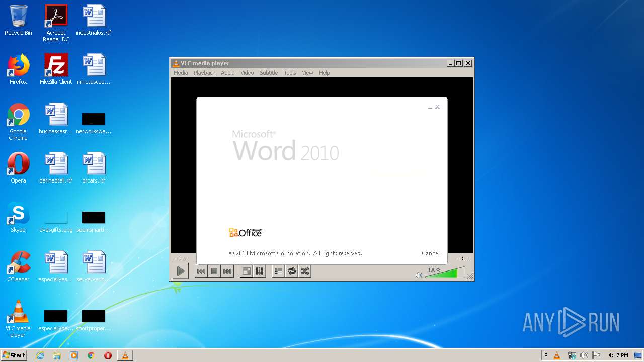The width and height of the screenshot is (644, 362).
Task: Select the Firefox desktop shortcut
Action: [x=18, y=69]
